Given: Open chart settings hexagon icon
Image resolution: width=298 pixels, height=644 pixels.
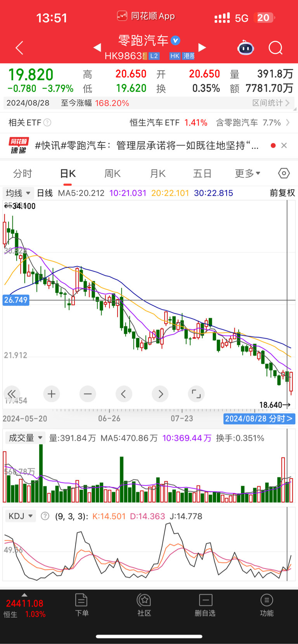Looking at the screenshot, I should click(x=284, y=173).
